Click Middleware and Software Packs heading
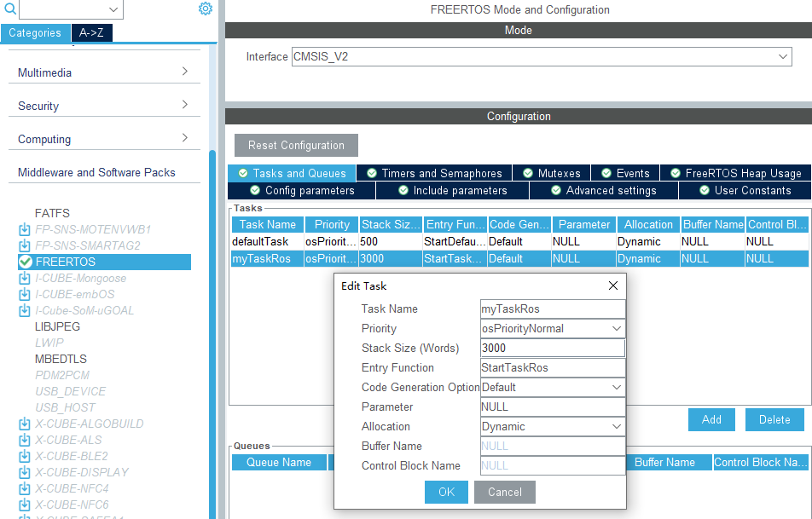Image resolution: width=812 pixels, height=519 pixels. click(97, 172)
